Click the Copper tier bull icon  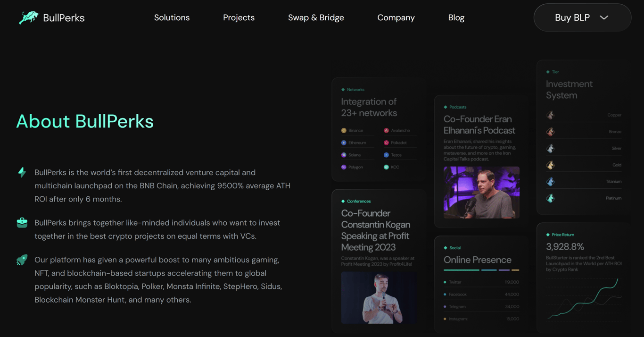[x=550, y=115]
